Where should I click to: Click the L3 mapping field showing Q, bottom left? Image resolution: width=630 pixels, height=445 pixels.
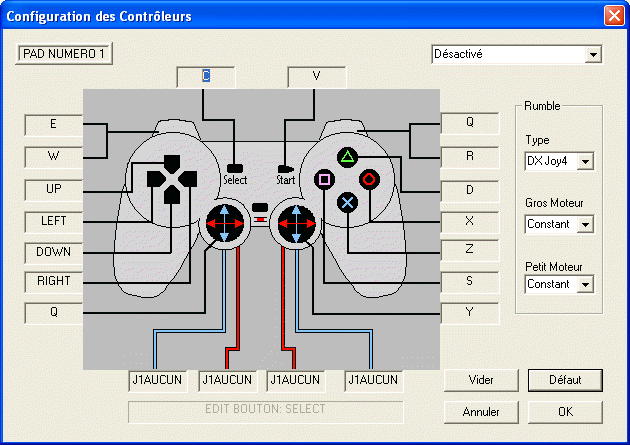pos(53,313)
